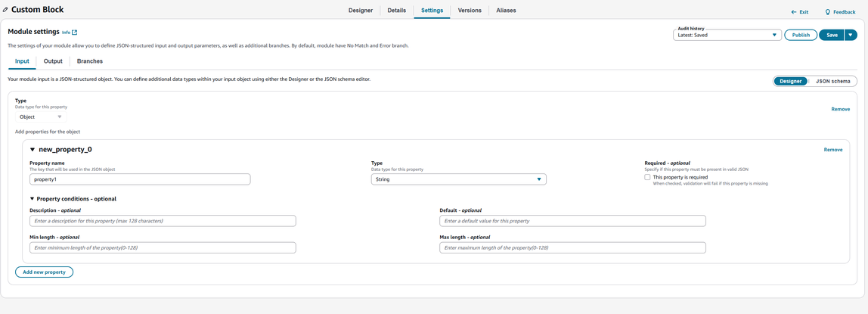Image resolution: width=868 pixels, height=314 pixels.
Task: Switch to the Output tab
Action: (x=53, y=61)
